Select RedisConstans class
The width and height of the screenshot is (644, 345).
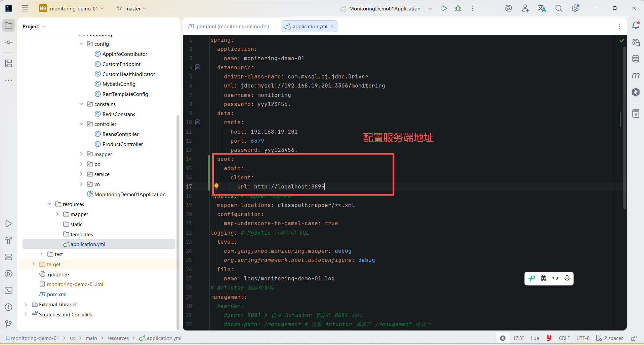119,114
